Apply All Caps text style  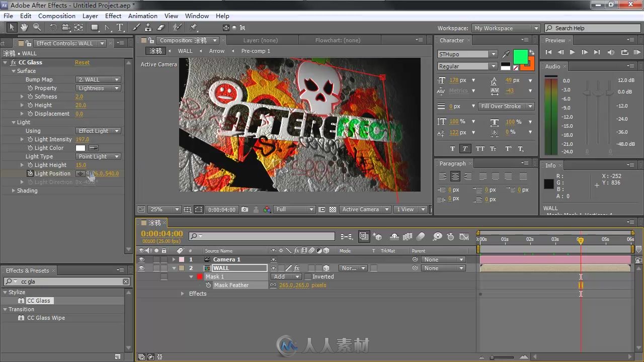tap(480, 149)
